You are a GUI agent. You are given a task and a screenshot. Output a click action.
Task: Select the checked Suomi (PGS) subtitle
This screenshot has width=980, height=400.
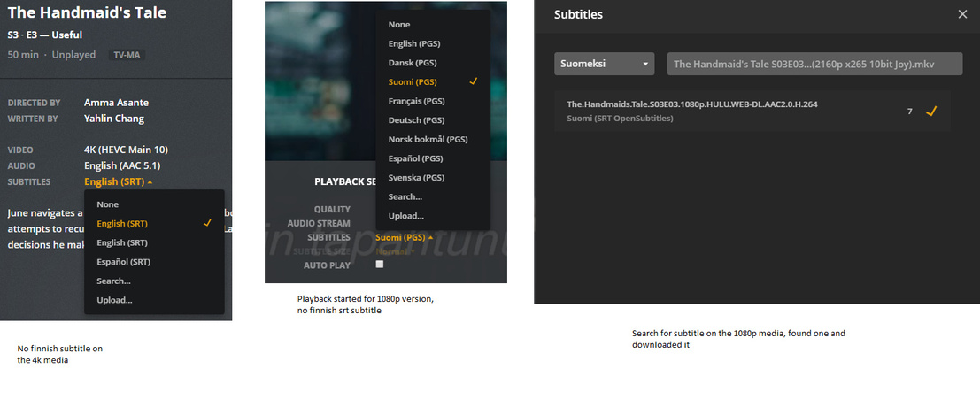pos(433,82)
